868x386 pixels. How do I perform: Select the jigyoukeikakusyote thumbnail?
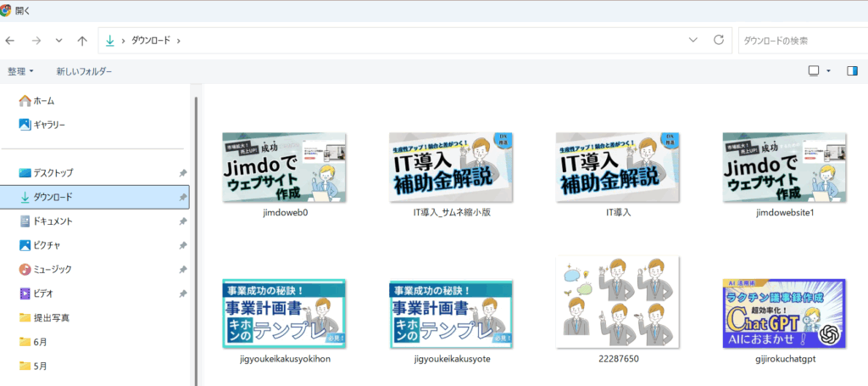(451, 313)
